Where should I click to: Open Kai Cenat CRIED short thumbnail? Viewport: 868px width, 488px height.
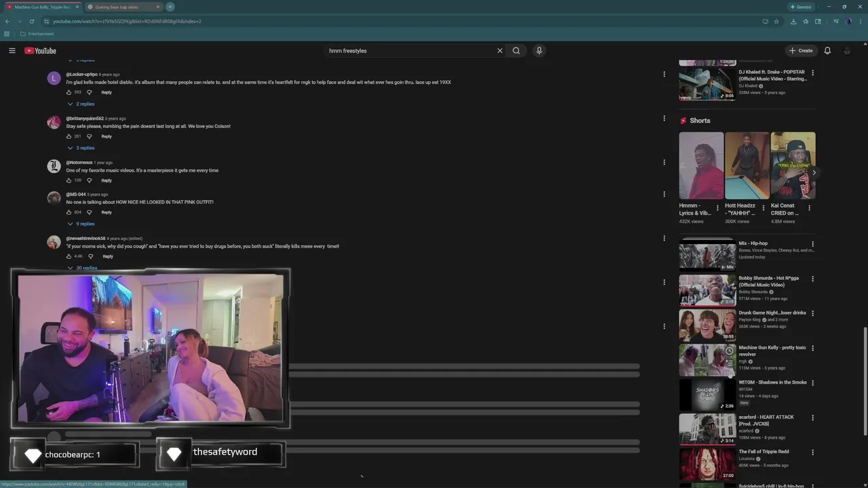coord(793,165)
